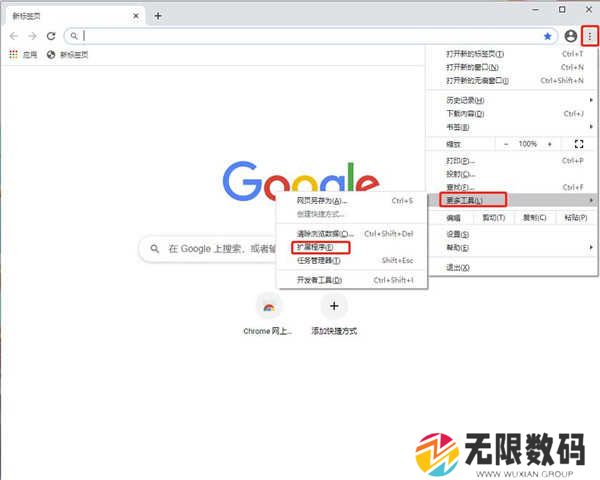Reload the page with refresh icon
The width and height of the screenshot is (600, 480).
tap(51, 36)
